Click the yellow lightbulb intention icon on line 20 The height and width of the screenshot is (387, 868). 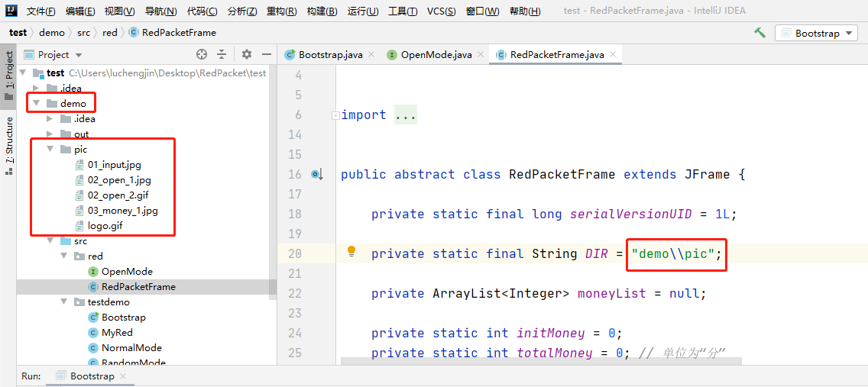(x=351, y=252)
